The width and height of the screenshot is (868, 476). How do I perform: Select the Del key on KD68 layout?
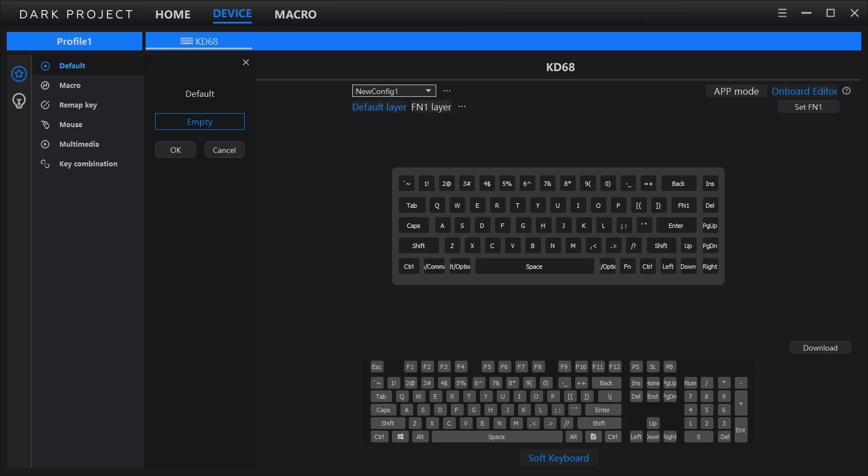[710, 206]
